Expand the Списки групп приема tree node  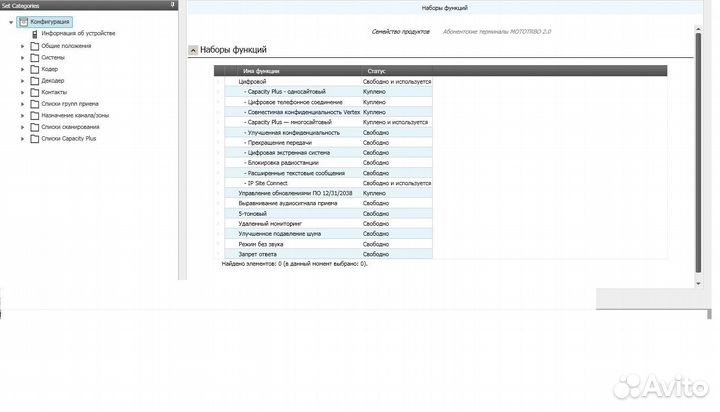click(x=22, y=104)
